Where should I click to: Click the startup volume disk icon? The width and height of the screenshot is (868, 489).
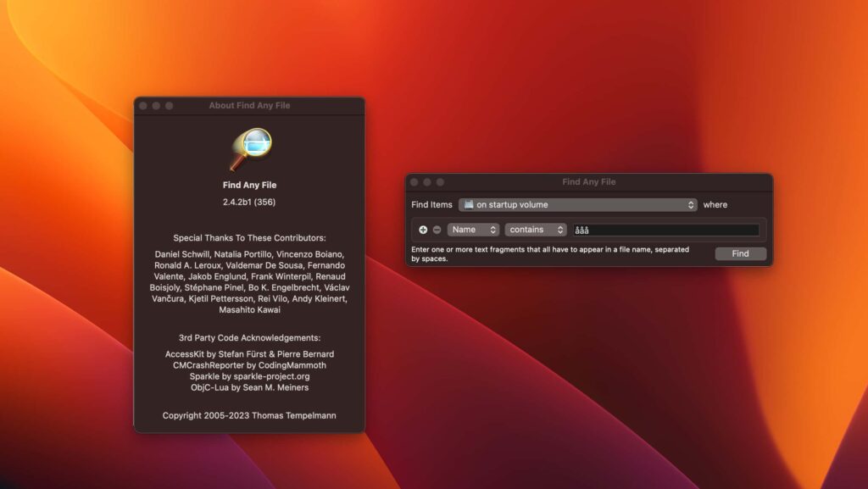pos(468,204)
